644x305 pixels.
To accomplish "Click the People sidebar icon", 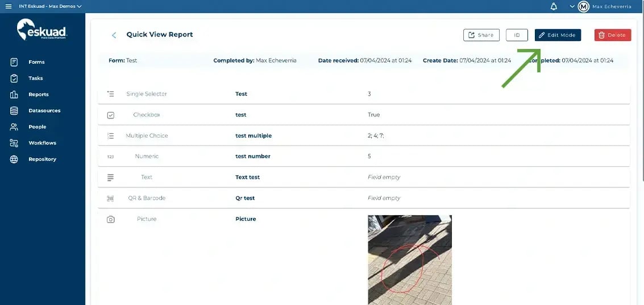I will coord(14,127).
